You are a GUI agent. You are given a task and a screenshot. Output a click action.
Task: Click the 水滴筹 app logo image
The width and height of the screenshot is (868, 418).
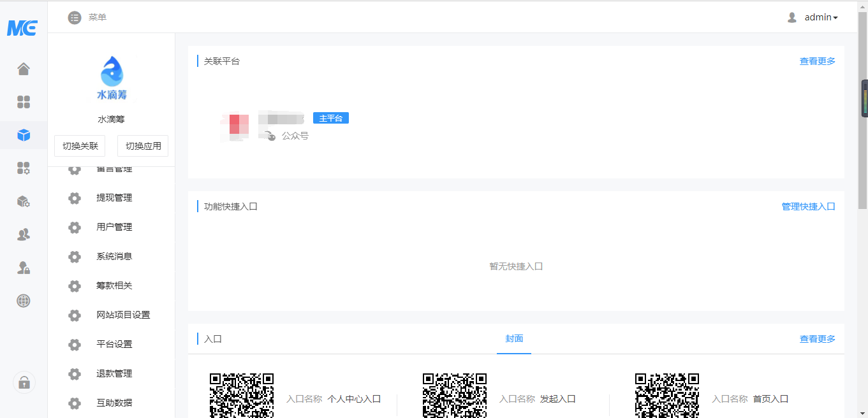(112, 78)
